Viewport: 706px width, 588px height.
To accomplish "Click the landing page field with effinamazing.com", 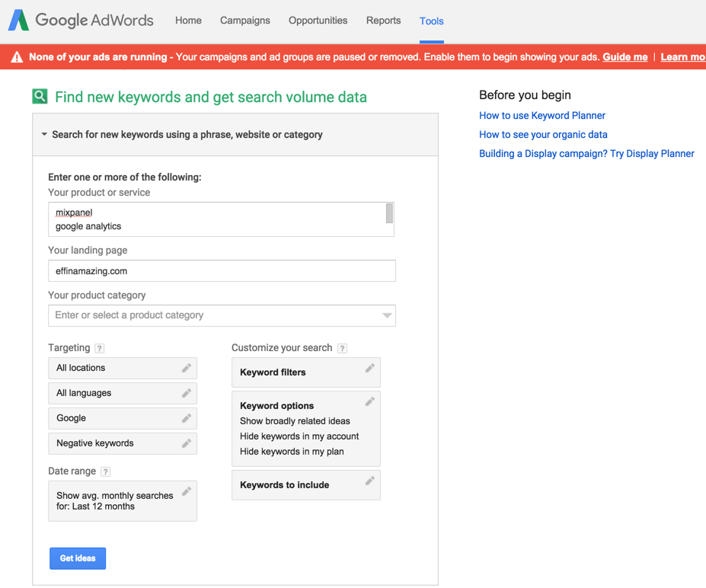I will pos(222,270).
